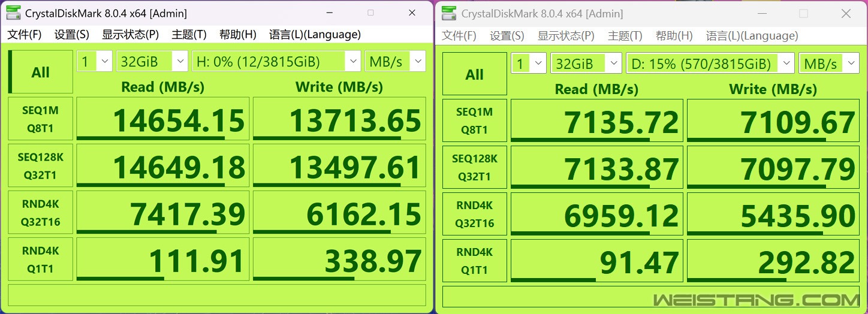The height and width of the screenshot is (314, 868).
Task: Start SEQ128K Q32T1 test in left window
Action: 40,166
